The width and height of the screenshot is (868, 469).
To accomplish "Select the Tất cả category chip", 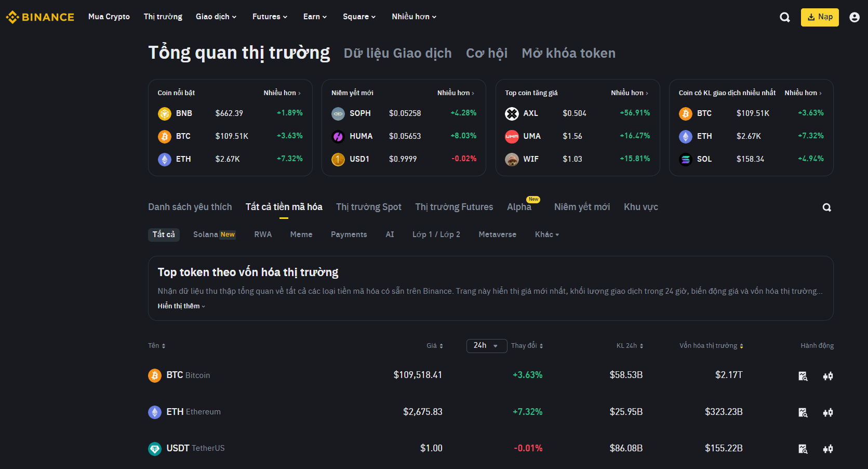I will click(x=164, y=234).
